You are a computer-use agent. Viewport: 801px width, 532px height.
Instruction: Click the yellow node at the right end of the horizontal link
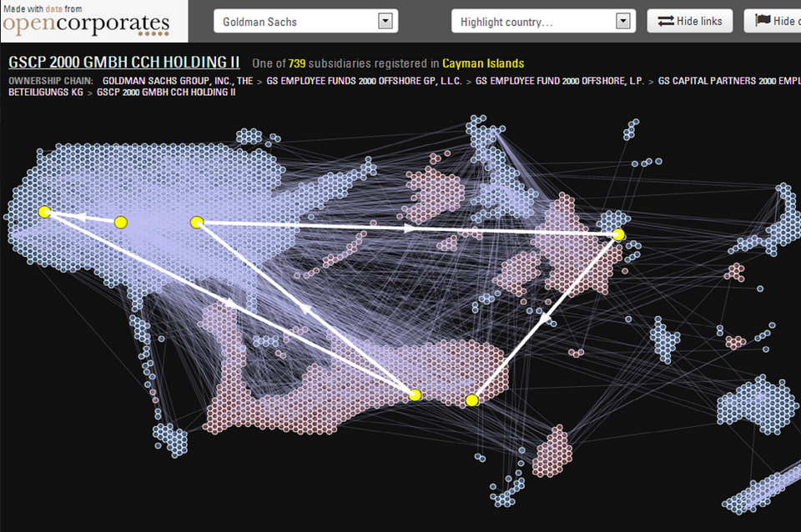click(x=618, y=234)
